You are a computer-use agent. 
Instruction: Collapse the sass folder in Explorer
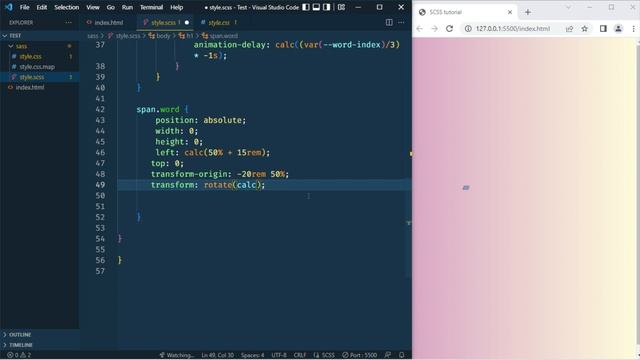click(x=40, y=46)
